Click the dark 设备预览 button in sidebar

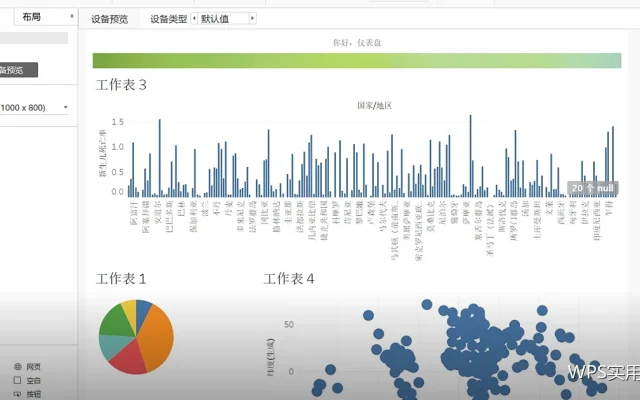coord(18,70)
